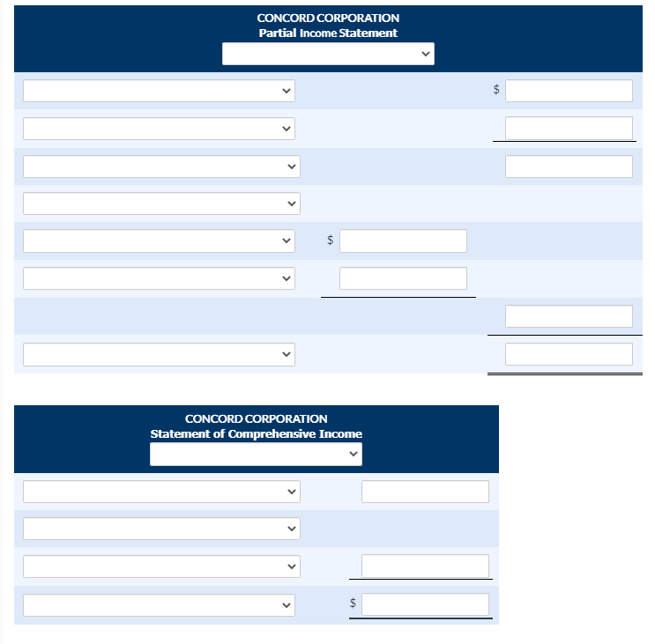Click the subtotal amount field with no dropdown beside it

pyautogui.click(x=569, y=316)
